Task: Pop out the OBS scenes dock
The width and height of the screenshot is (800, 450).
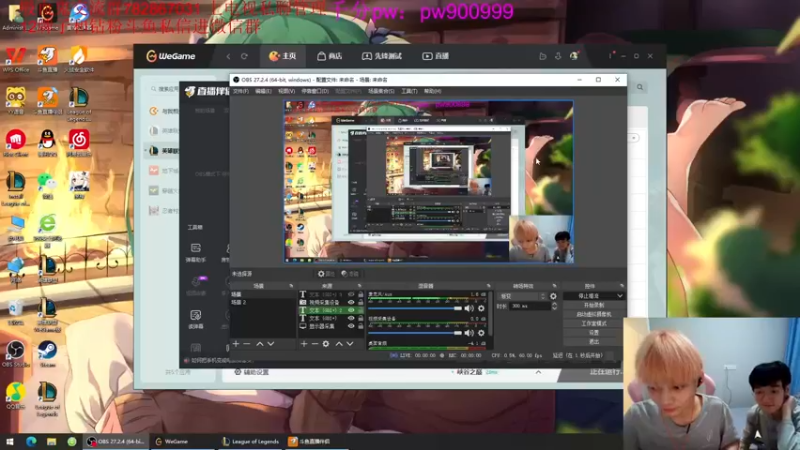Action: click(291, 286)
